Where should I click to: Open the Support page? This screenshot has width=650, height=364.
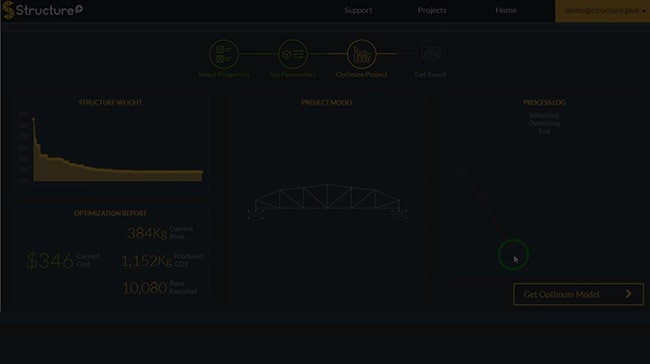point(358,10)
